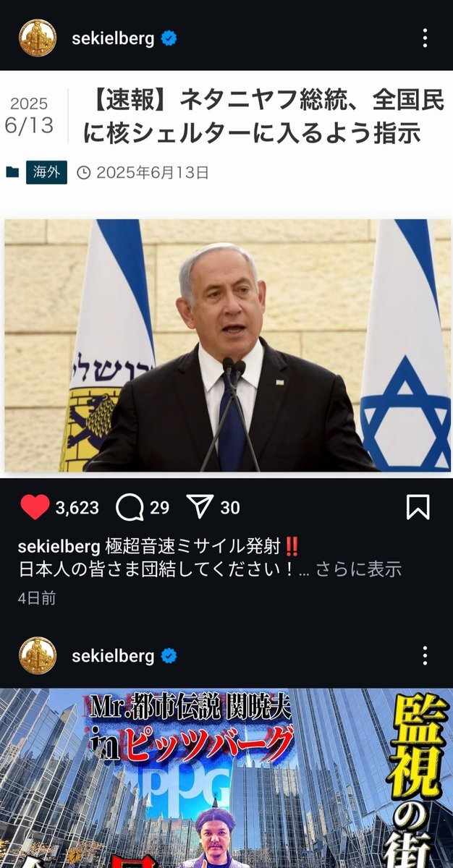Tap verified badge on second post header
Viewport: 453px width, 868px height.
click(169, 656)
